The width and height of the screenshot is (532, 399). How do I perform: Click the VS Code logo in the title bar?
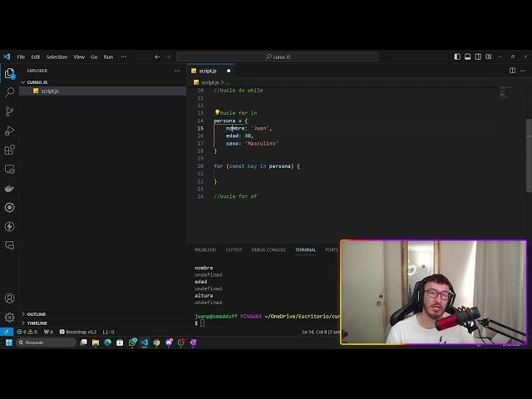pyautogui.click(x=7, y=57)
